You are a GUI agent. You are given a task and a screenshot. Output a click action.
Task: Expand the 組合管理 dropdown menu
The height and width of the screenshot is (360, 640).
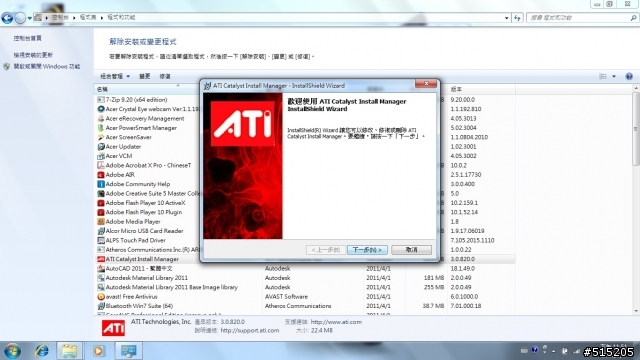(x=115, y=76)
